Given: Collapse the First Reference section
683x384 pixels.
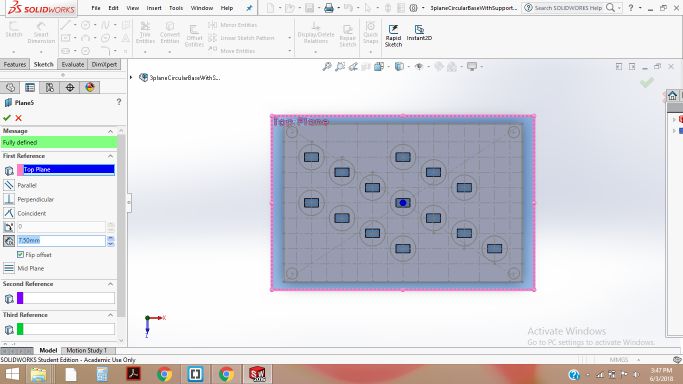Looking at the screenshot, I should pos(110,156).
